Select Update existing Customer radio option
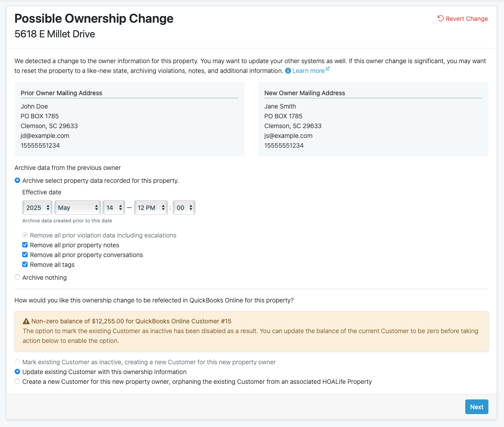 point(17,372)
